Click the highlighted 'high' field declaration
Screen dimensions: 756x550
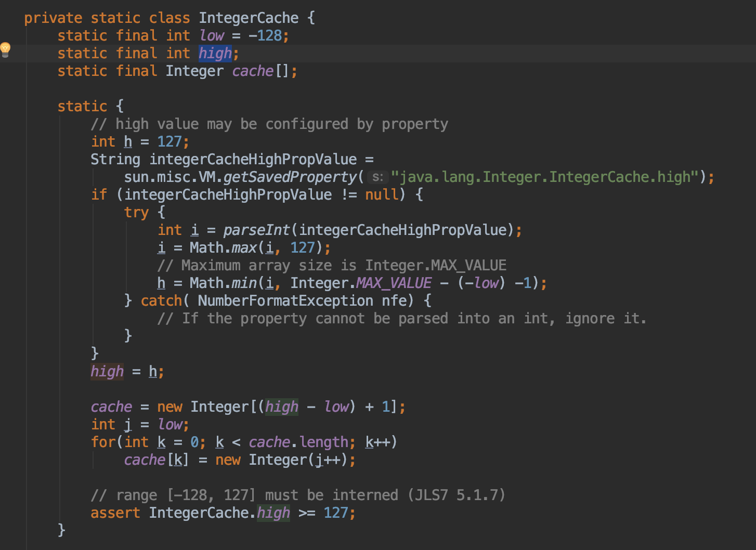click(215, 54)
